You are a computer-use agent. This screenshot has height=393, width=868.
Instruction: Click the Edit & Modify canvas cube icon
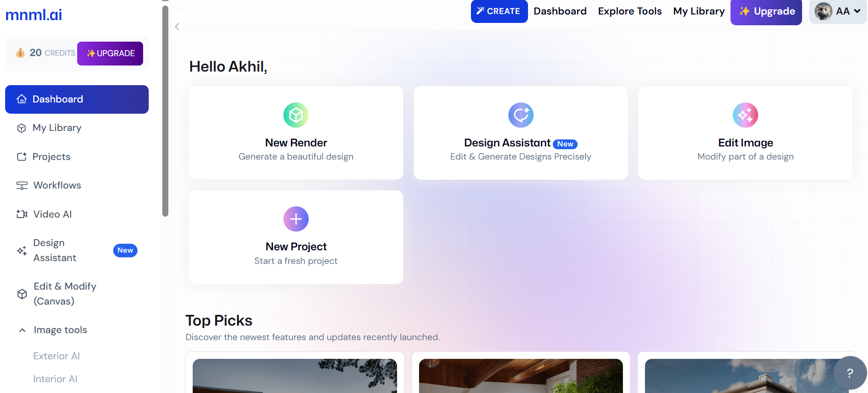point(22,294)
